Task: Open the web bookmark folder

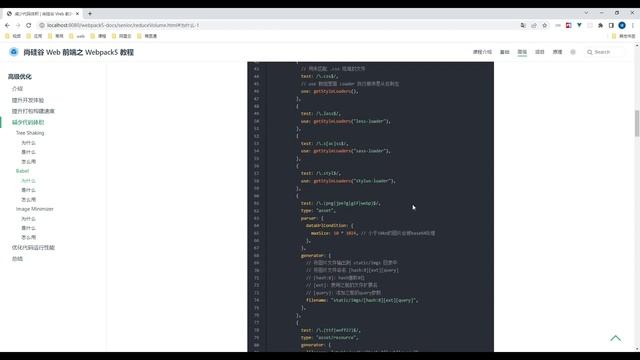Action: pyautogui.click(x=77, y=36)
